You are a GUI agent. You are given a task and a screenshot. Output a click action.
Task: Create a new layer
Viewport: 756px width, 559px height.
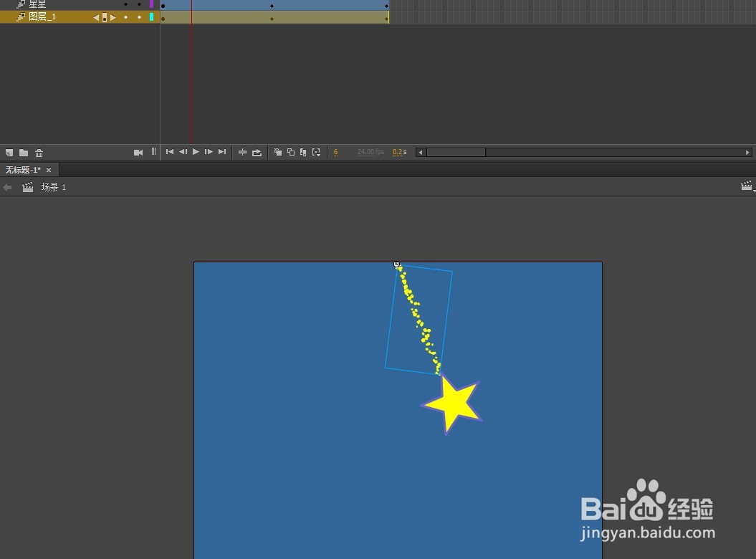coord(9,152)
